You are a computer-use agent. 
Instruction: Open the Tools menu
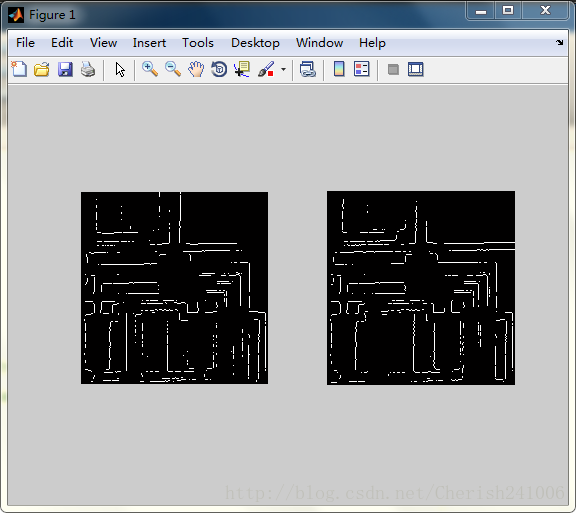(198, 43)
